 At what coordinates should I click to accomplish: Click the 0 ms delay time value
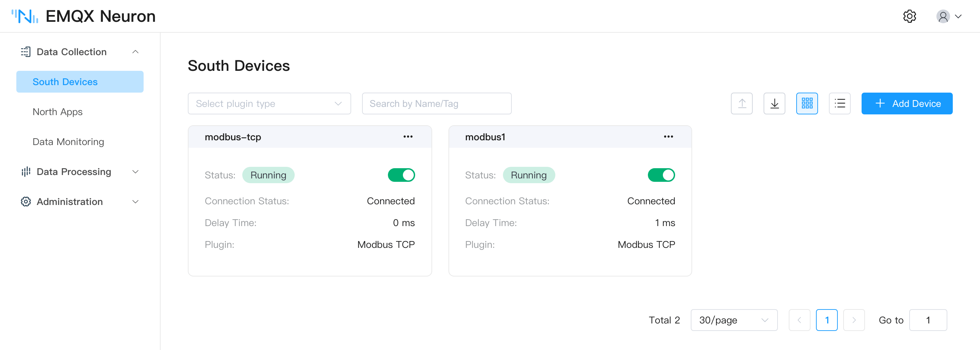click(x=404, y=223)
